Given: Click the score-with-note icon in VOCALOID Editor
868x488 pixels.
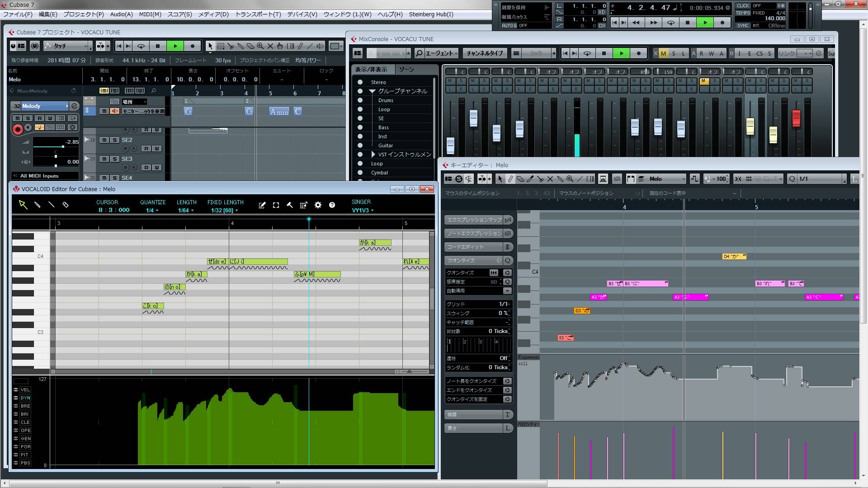Looking at the screenshot, I should 304,205.
